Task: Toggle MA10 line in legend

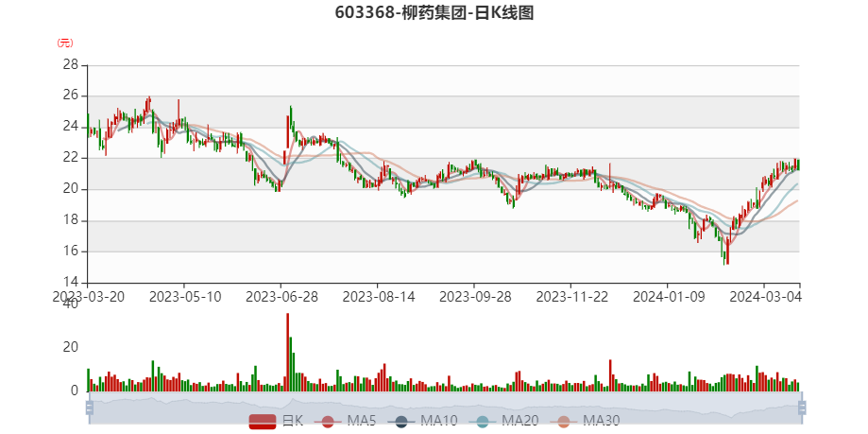Action: [x=423, y=422]
